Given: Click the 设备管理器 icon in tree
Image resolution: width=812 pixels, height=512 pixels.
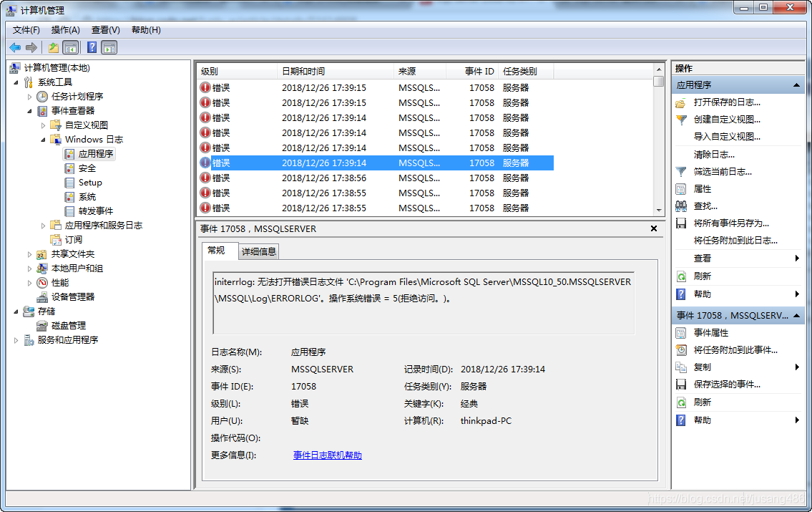Looking at the screenshot, I should point(43,297).
